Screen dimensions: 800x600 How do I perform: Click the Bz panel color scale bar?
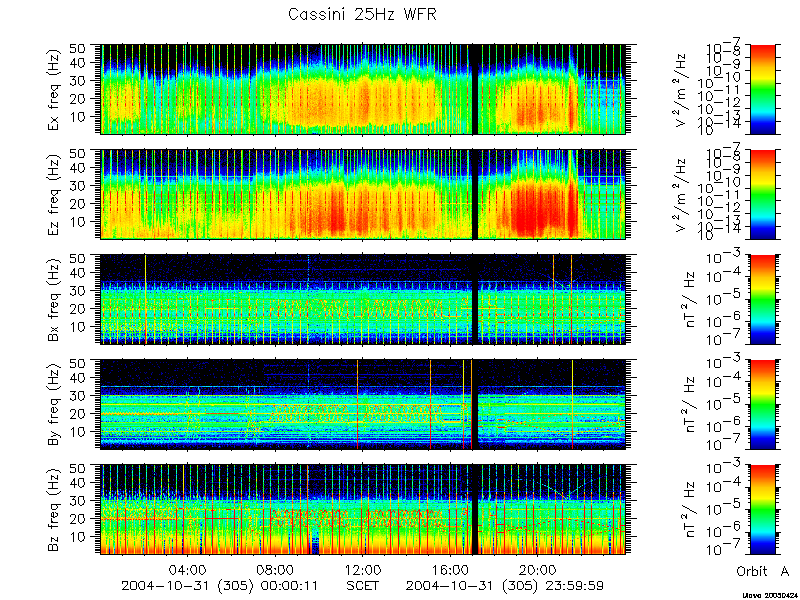coord(763,509)
